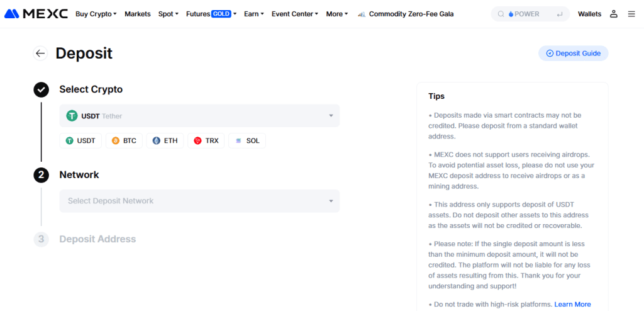Select the BTC quick chip
Screen dimensions: 644x311
(x=124, y=140)
